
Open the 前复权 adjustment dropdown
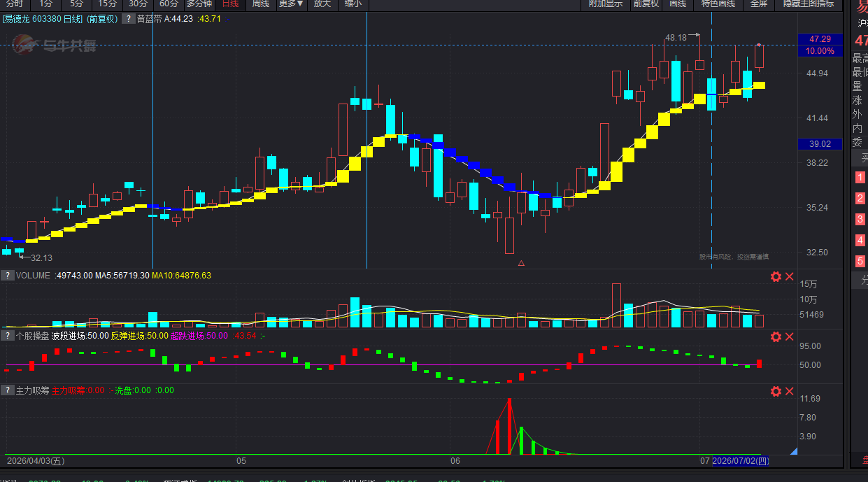coord(646,3)
